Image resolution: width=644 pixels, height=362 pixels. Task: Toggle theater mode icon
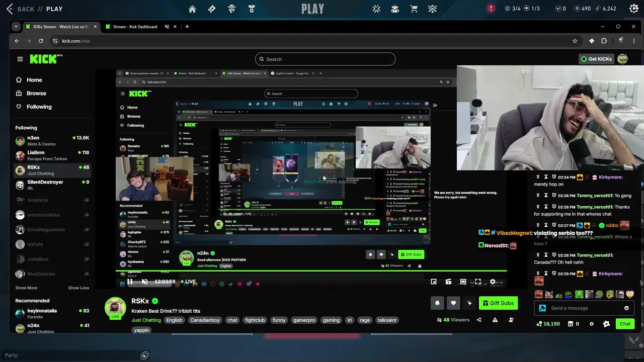coord(463,282)
